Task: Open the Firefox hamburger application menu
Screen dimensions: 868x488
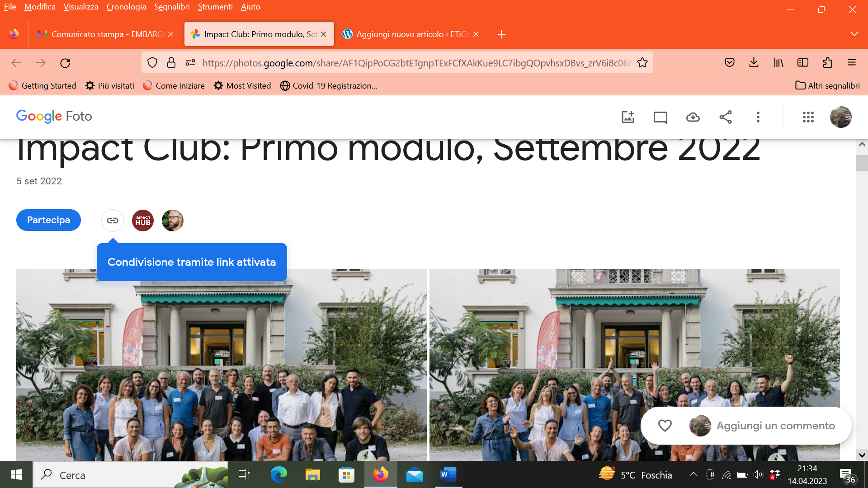Action: click(x=852, y=62)
